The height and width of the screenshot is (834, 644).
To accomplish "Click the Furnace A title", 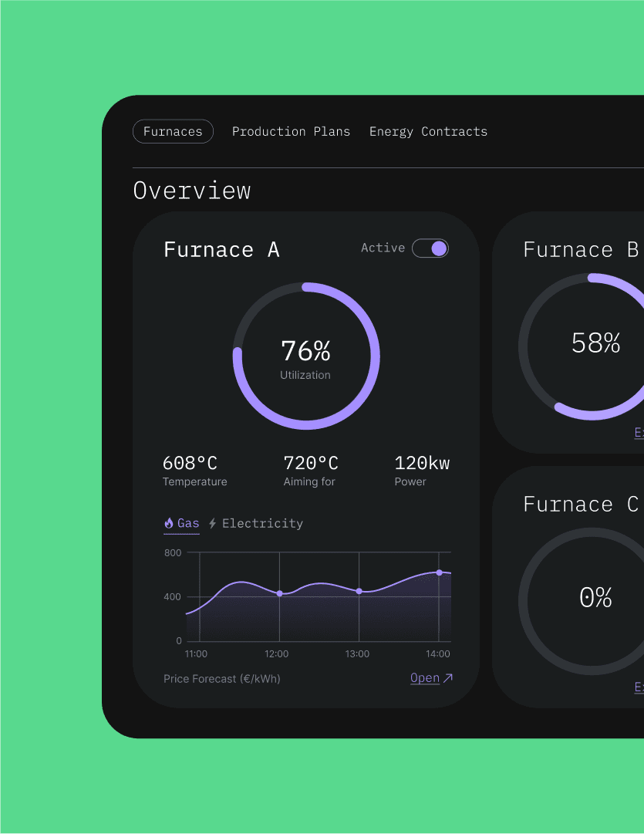I will click(x=221, y=249).
